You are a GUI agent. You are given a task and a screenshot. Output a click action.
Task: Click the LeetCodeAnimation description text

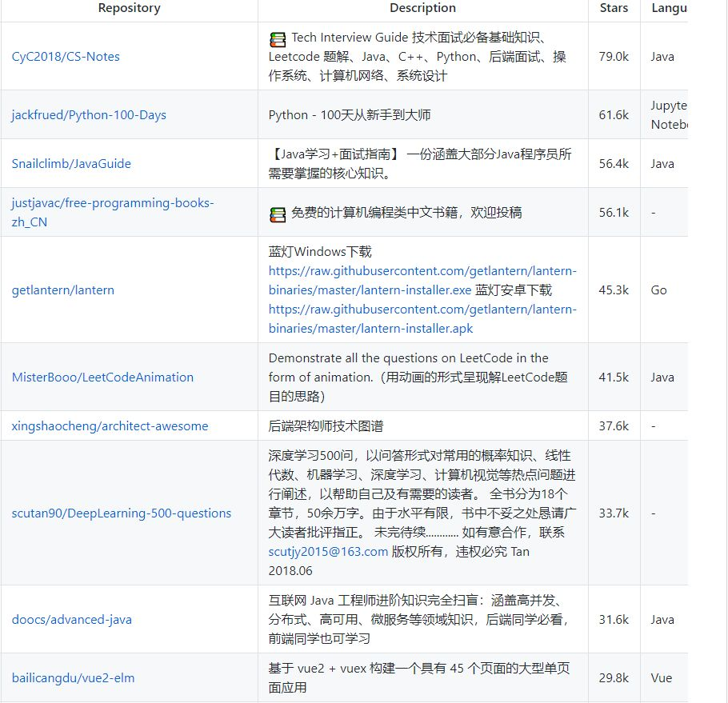(x=418, y=377)
